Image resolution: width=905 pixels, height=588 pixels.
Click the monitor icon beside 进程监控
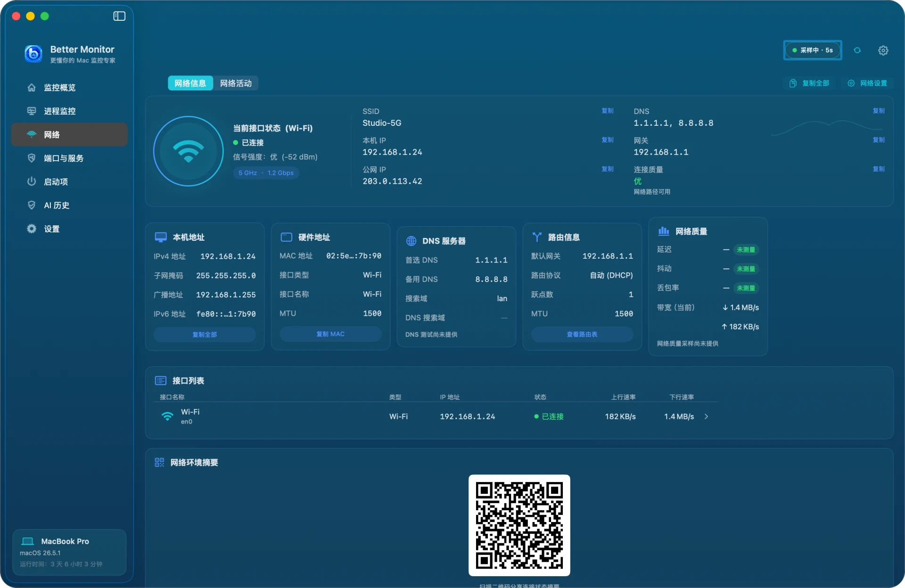[32, 111]
